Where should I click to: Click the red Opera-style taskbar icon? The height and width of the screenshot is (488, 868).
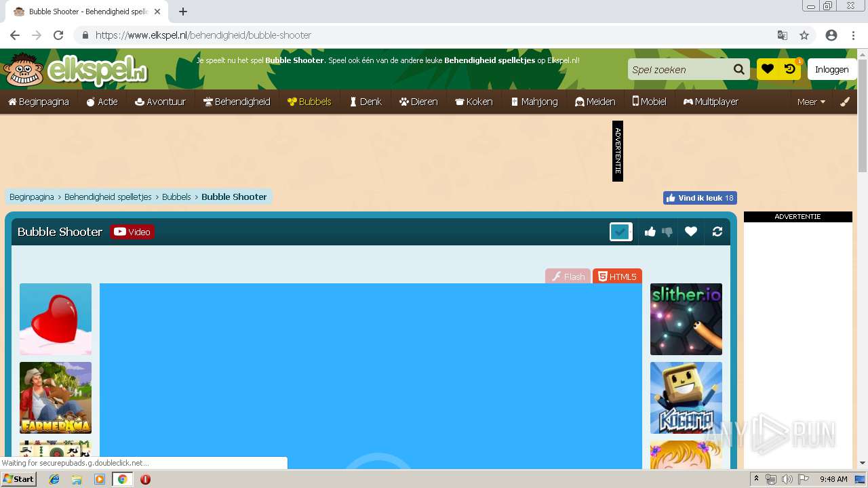145,479
